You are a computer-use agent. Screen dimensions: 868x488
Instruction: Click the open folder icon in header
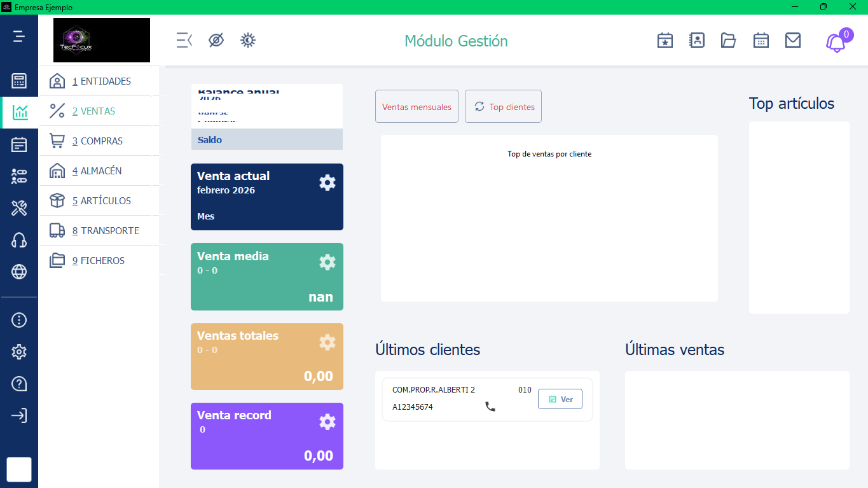(x=728, y=41)
